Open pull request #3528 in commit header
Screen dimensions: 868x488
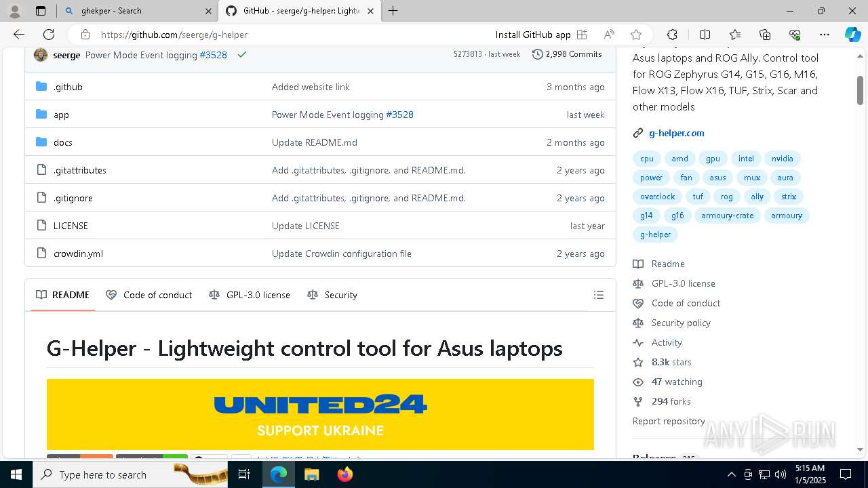tap(213, 55)
